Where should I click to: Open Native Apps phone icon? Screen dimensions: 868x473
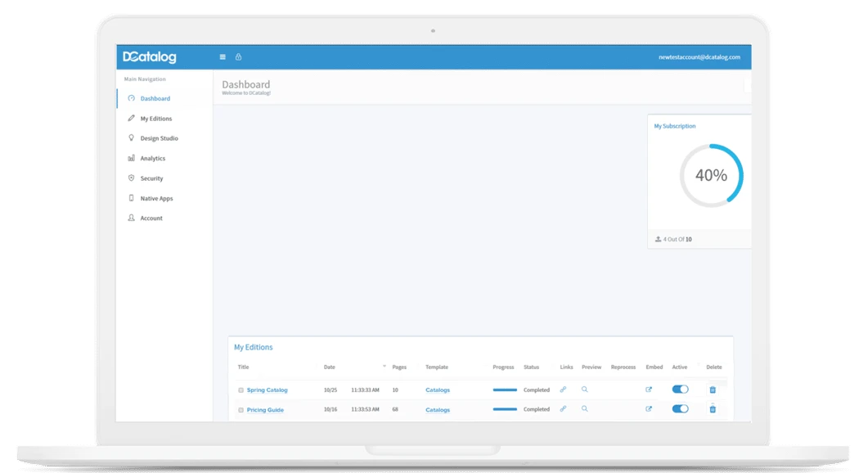[x=132, y=198]
